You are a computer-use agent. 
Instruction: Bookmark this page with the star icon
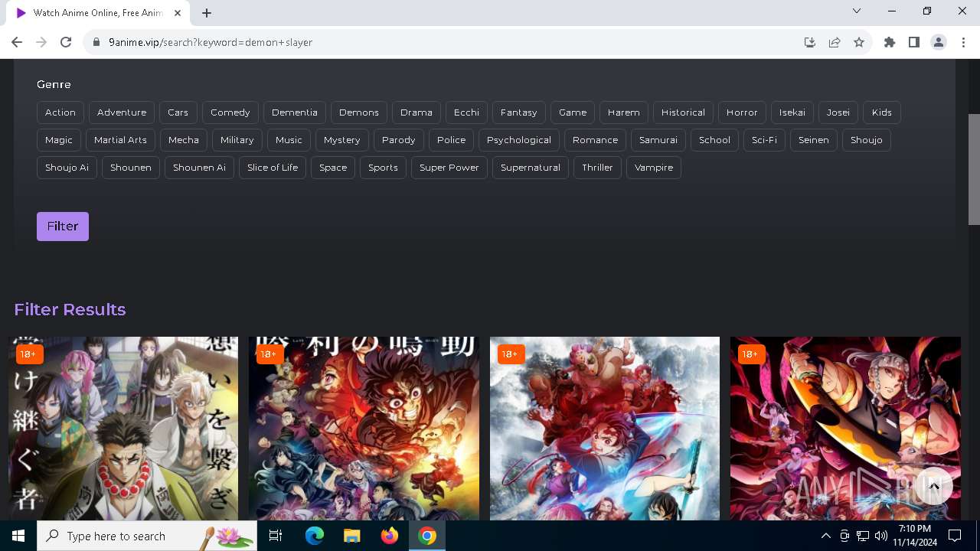pos(859,42)
